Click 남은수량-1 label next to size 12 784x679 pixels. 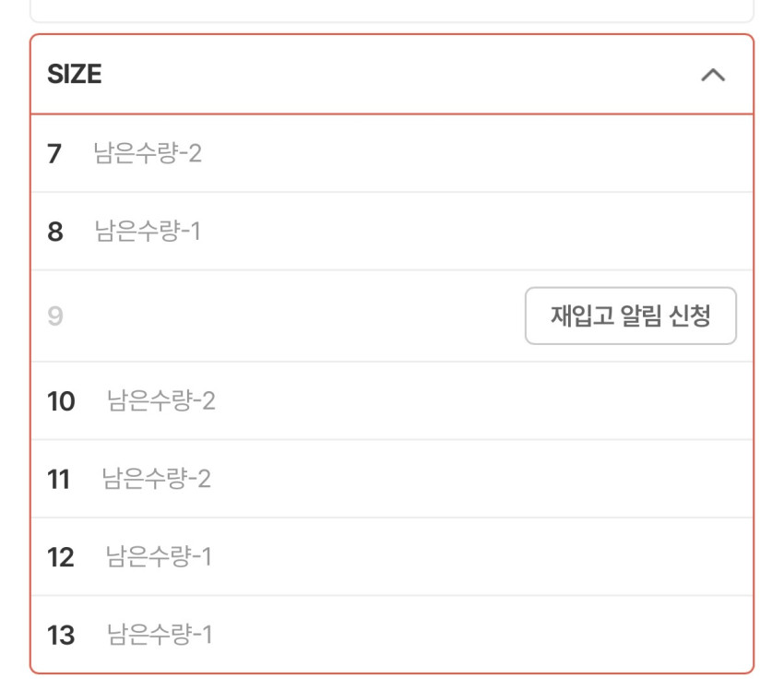tap(159, 556)
